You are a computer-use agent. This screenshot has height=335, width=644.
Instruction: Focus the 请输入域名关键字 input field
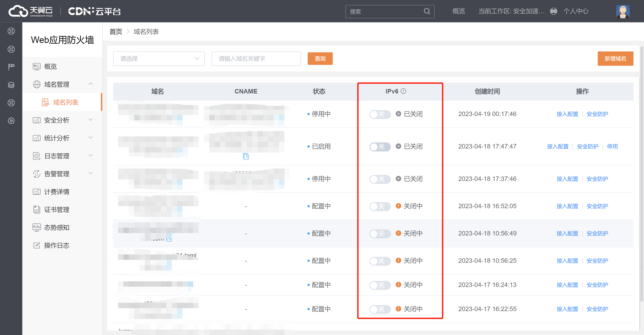(256, 59)
